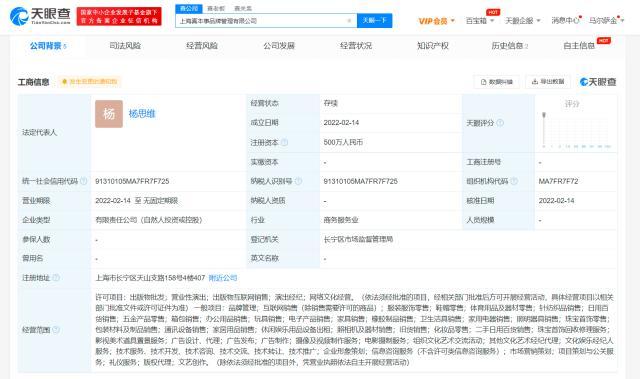Click 登记机关 value 长宁区市场监督管理局

click(x=358, y=239)
